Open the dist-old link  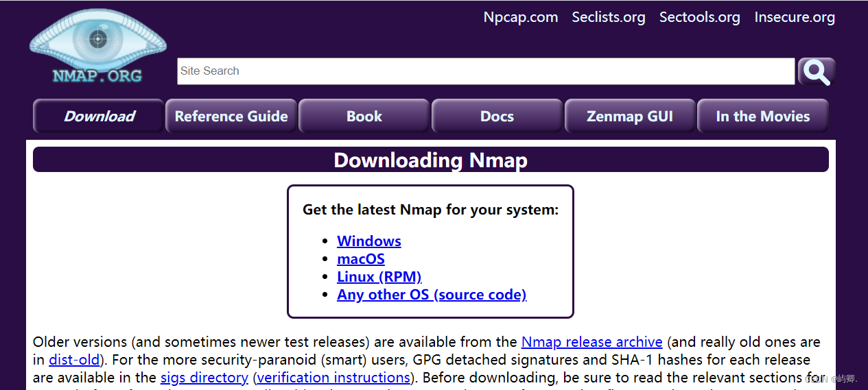click(x=75, y=359)
